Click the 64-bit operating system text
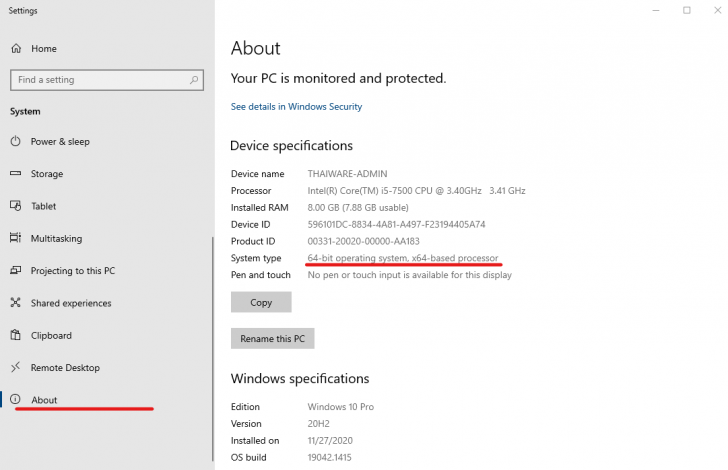This screenshot has height=470, width=728. 403,258
